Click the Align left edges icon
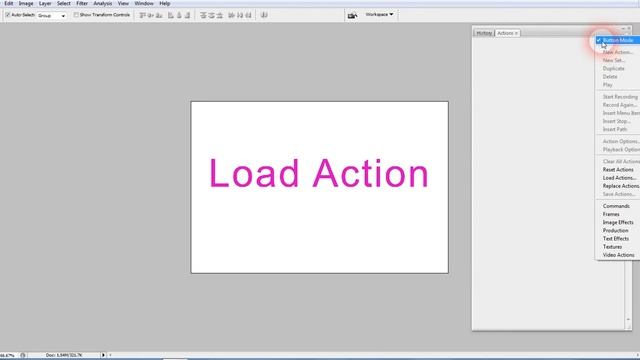This screenshot has width=640, height=360. pos(171,16)
